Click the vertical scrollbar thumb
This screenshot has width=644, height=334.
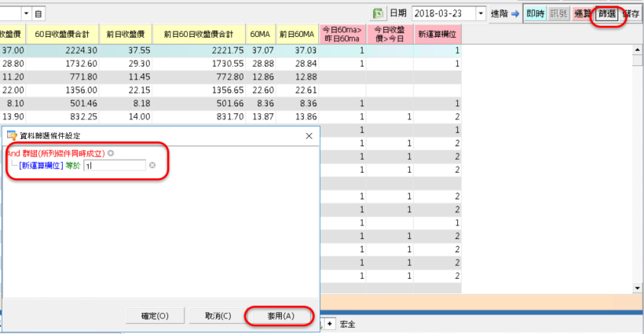[x=637, y=60]
